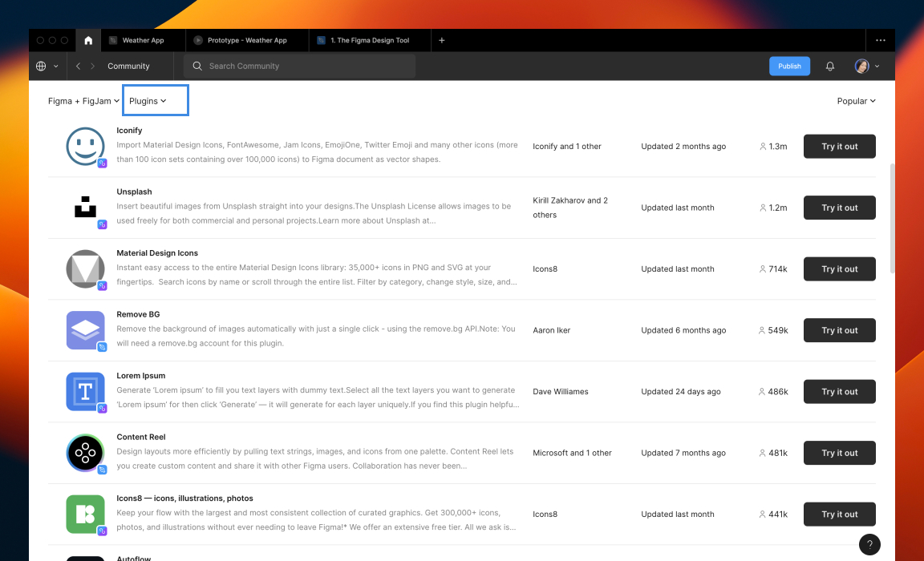This screenshot has height=561, width=924.
Task: Open author Aaron Iker
Action: [552, 330]
